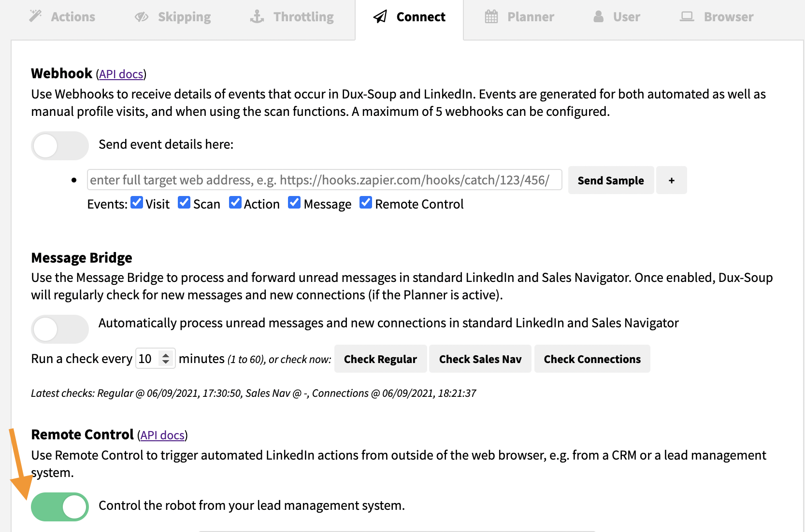This screenshot has width=805, height=532.
Task: Click the Check Sales Nav button
Action: (480, 359)
